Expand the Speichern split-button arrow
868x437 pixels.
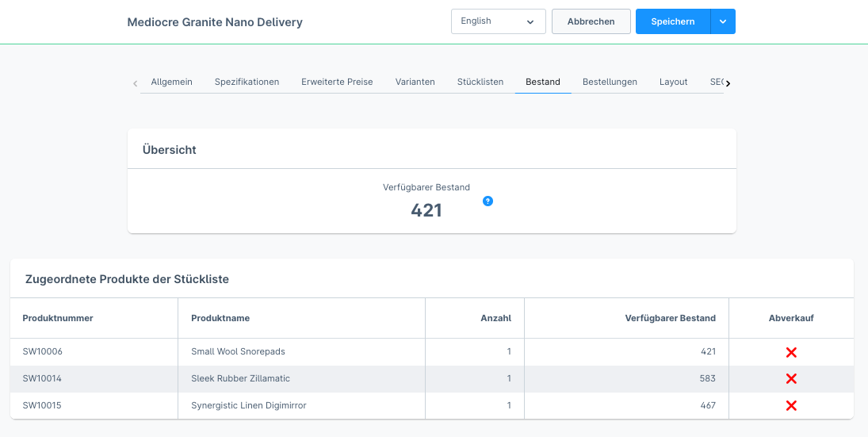[723, 21]
